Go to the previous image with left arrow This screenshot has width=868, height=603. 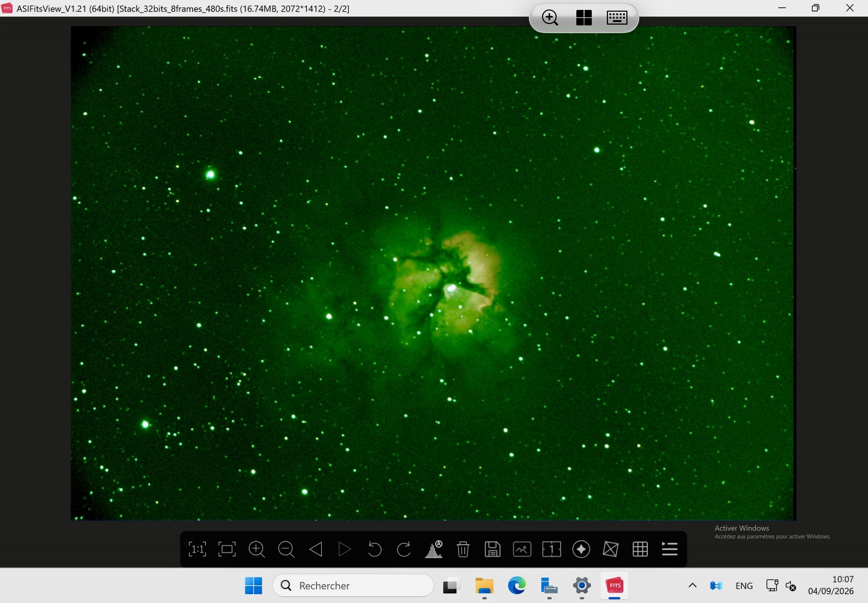[x=316, y=549]
